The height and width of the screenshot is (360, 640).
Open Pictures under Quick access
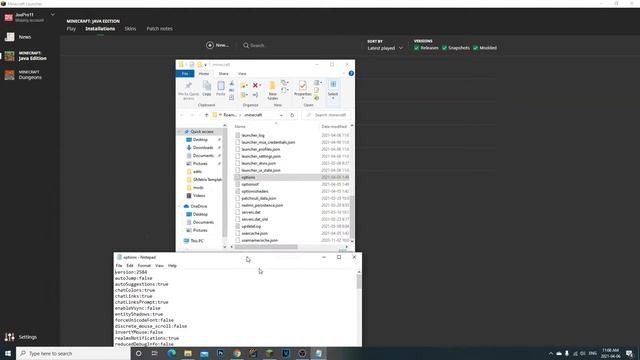[200, 163]
